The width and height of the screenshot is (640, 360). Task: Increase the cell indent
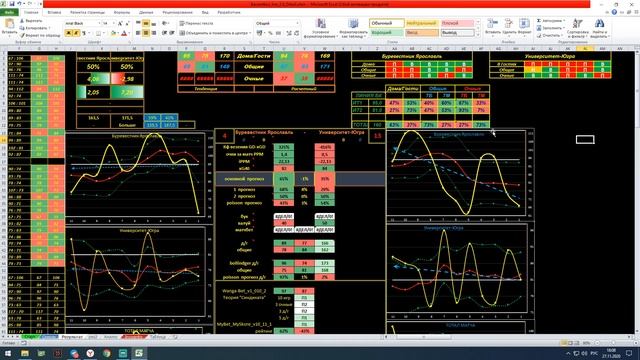[172, 33]
